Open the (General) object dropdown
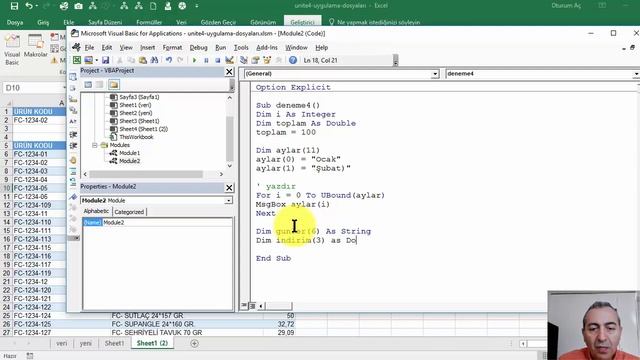This screenshot has width=640, height=360. [x=435, y=74]
